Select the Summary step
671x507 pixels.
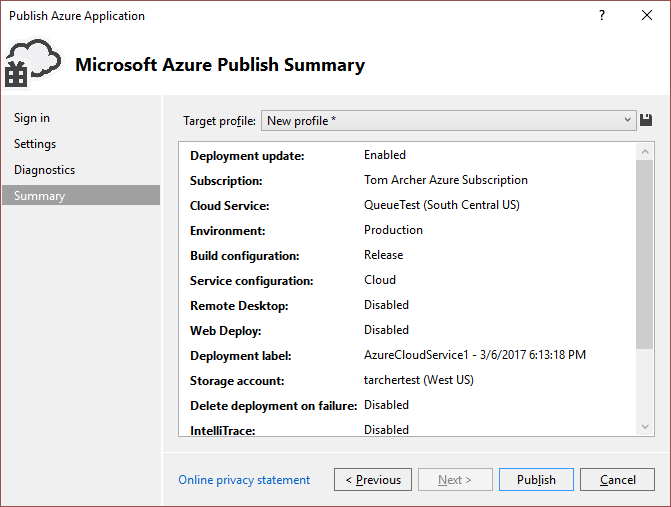tap(40, 196)
